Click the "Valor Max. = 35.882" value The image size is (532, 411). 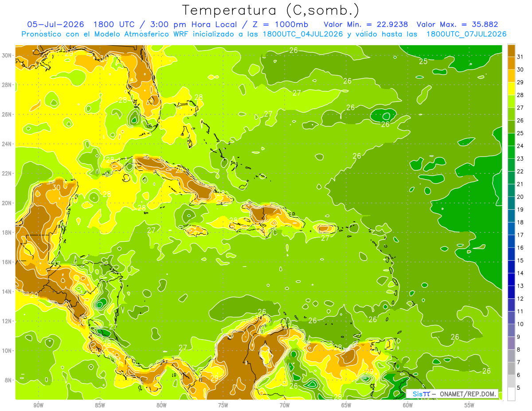[x=458, y=24]
